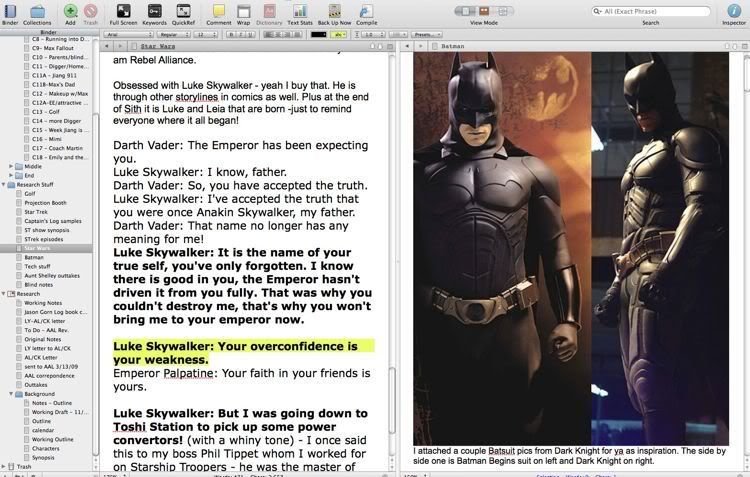The height and width of the screenshot is (477, 750).
Task: Select Projection Booth in binder
Action: [x=46, y=203]
